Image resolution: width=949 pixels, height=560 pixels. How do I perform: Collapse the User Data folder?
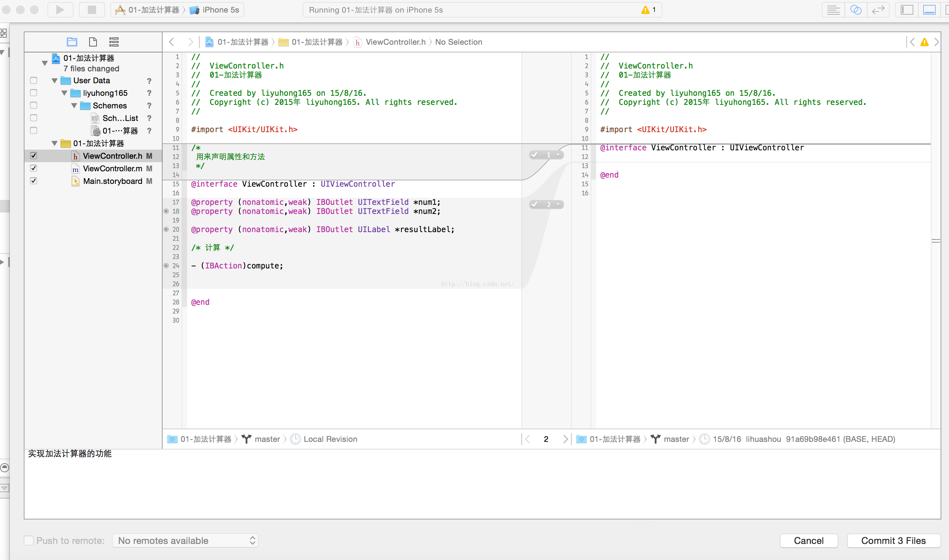[x=54, y=81]
